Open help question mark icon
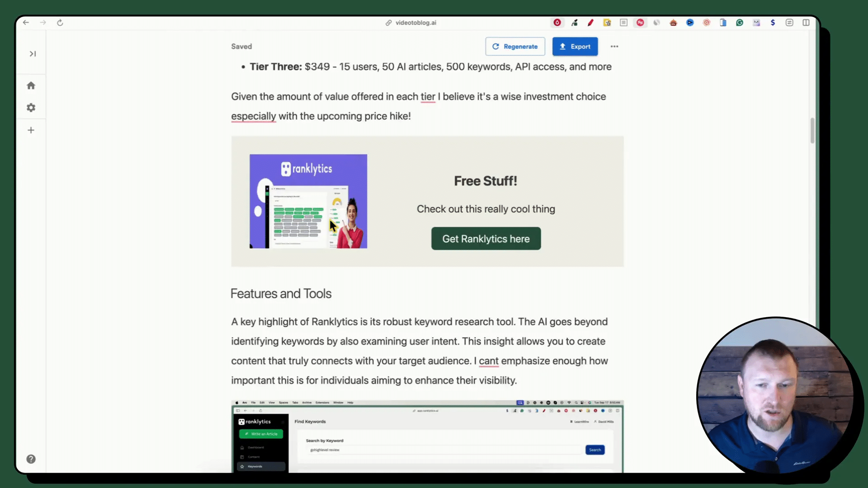Screen dimensions: 868x488 (x=31, y=459)
